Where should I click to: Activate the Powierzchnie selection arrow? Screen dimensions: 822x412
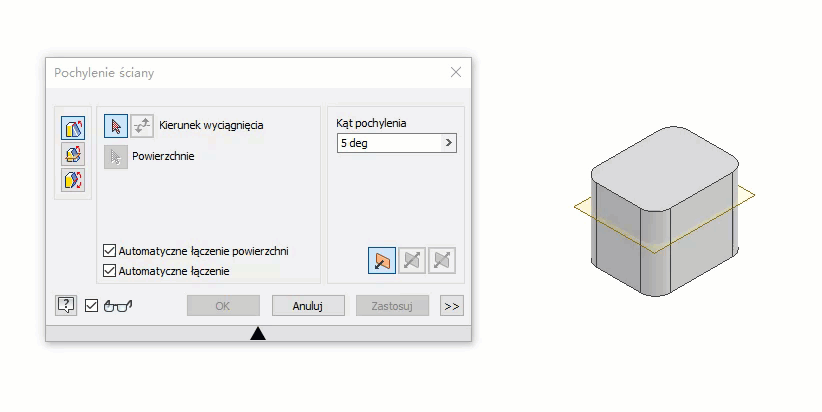click(x=116, y=157)
